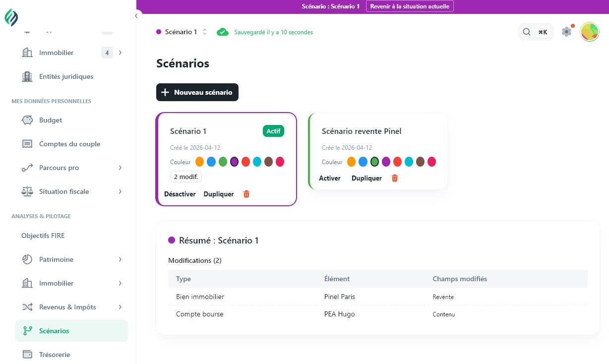Open Budget in the sidebar

click(x=51, y=120)
